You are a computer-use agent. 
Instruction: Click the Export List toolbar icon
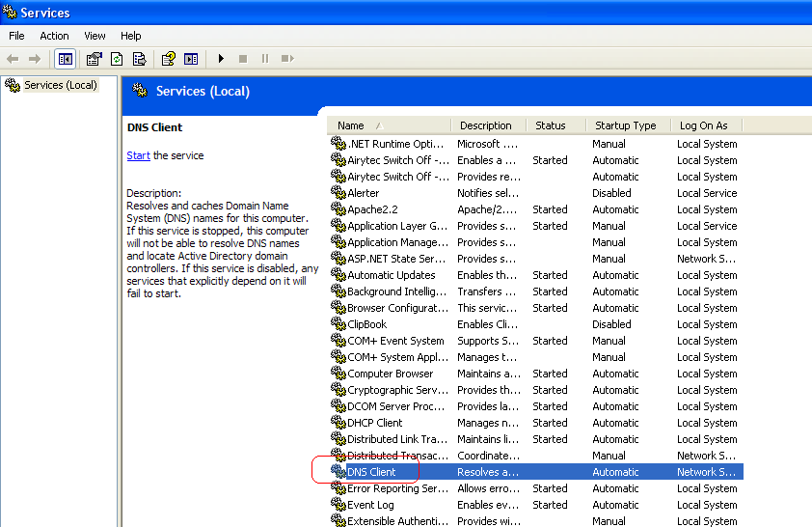coord(139,59)
